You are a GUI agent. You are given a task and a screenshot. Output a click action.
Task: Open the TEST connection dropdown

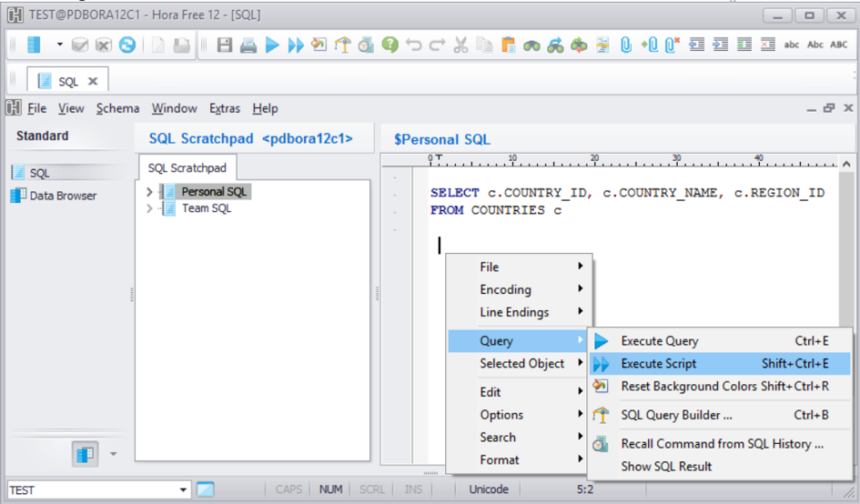coord(184,489)
